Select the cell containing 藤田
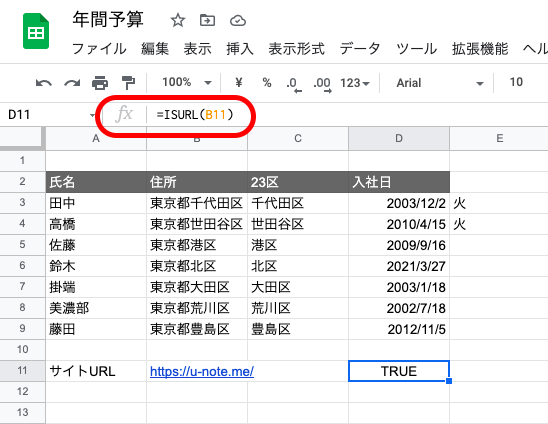 point(96,329)
